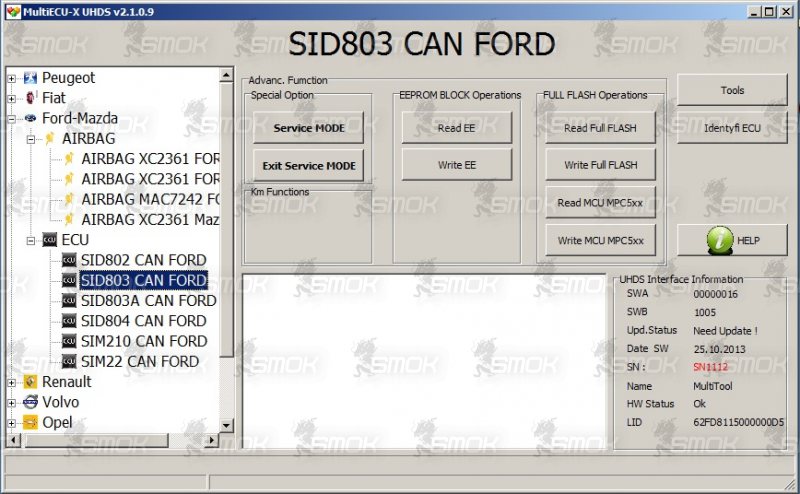Screen dimensions: 800x494
Task: Click the Fiat brand icon in tree
Action: 31,98
